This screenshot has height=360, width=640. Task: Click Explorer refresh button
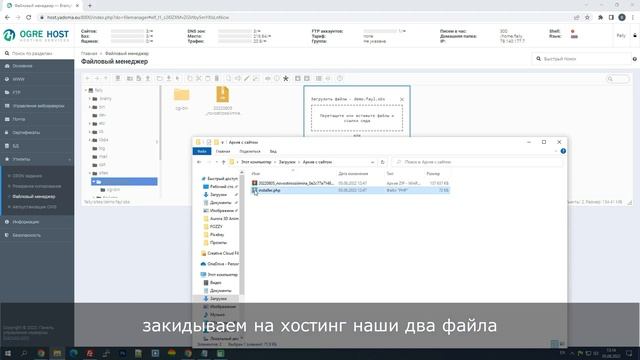coord(382,162)
